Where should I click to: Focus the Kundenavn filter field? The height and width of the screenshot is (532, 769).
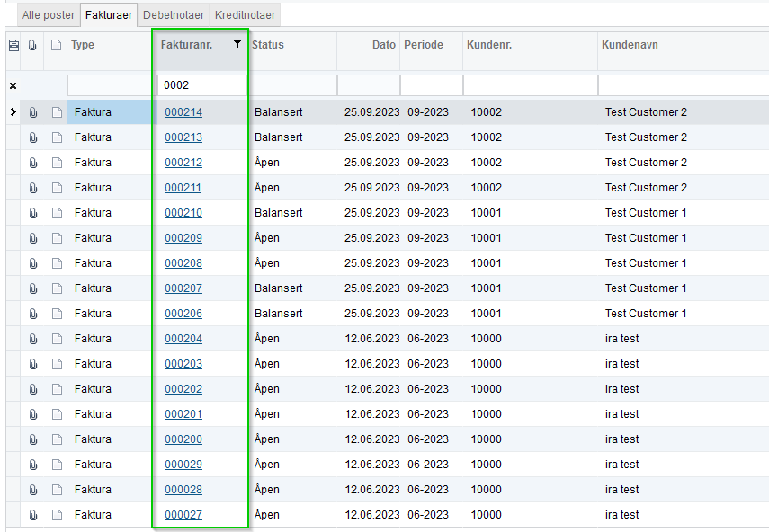[684, 85]
